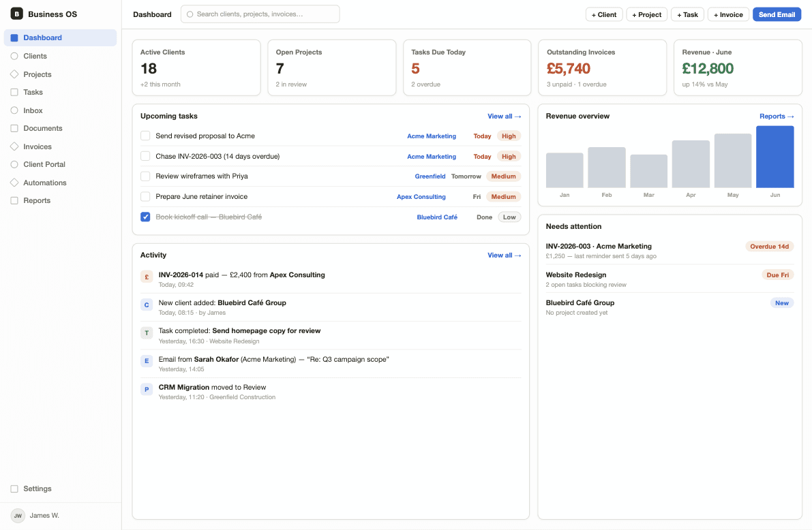Check off 'Prepare June retainer invoice'
812x530 pixels.
[145, 197]
